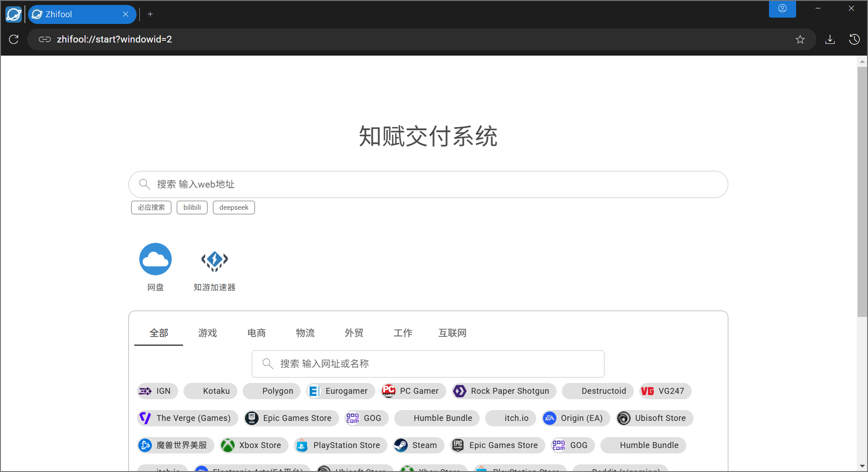Click the page vertical scrollbar thumb
Viewport: 868px width, 472px height.
click(862, 192)
